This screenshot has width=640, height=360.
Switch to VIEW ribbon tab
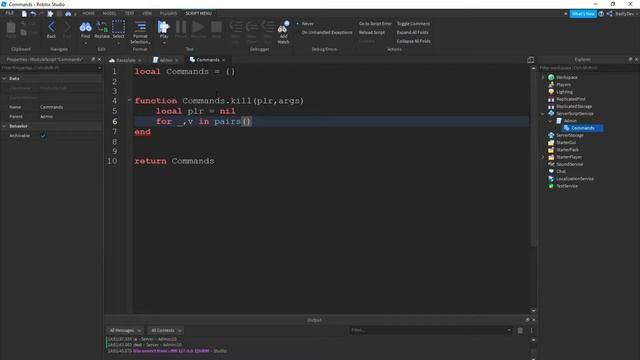click(147, 13)
